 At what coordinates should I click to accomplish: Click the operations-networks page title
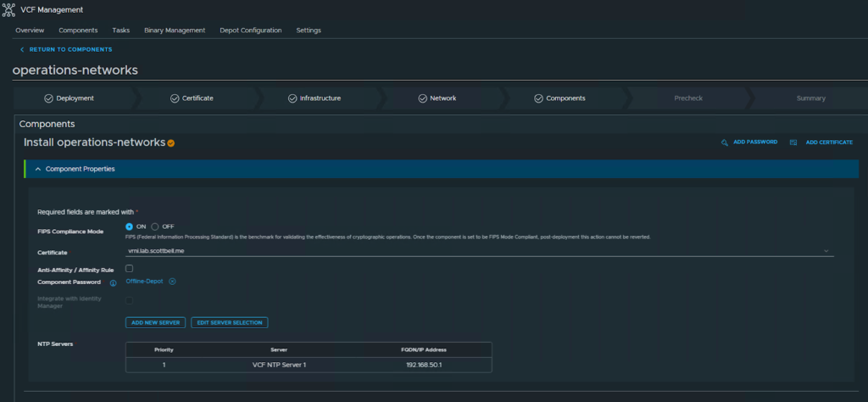coord(75,70)
